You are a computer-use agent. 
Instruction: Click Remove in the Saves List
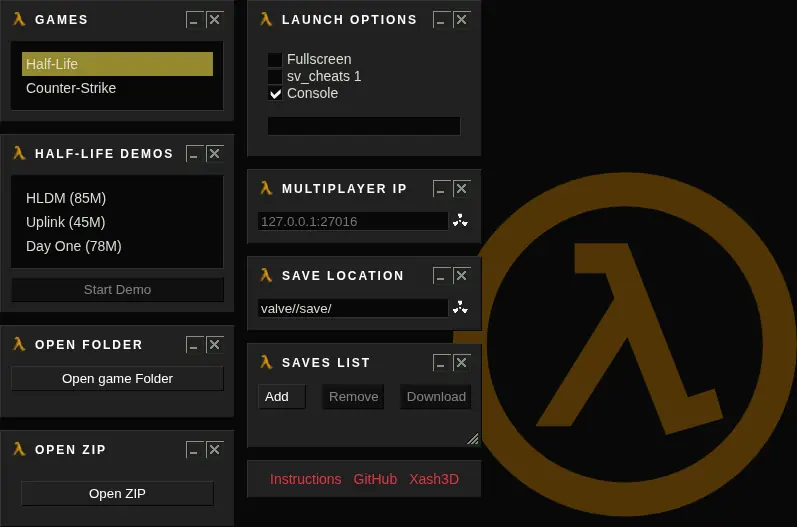click(353, 396)
